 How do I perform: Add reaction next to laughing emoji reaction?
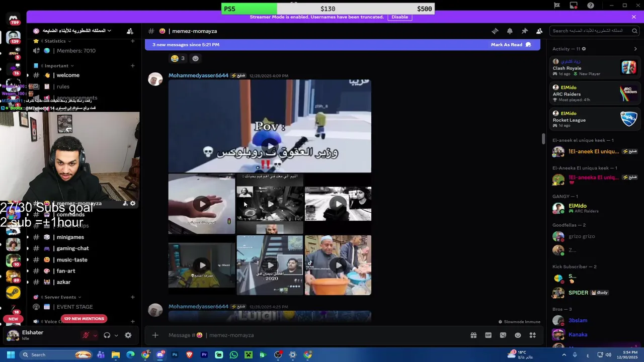tap(196, 58)
